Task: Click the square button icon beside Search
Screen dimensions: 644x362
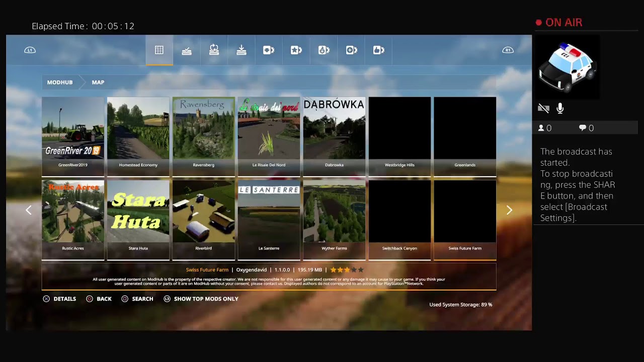Action: tap(125, 299)
